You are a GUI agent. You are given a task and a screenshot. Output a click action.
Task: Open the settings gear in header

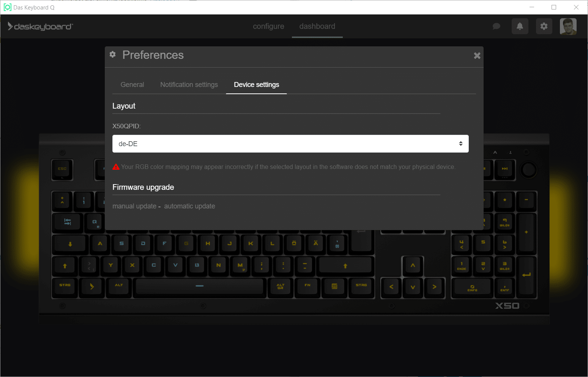[544, 26]
